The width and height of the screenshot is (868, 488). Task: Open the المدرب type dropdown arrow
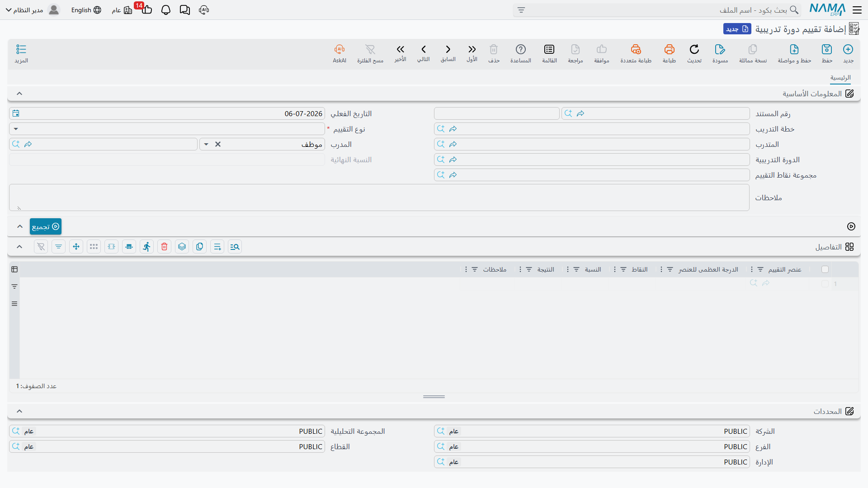pos(206,144)
